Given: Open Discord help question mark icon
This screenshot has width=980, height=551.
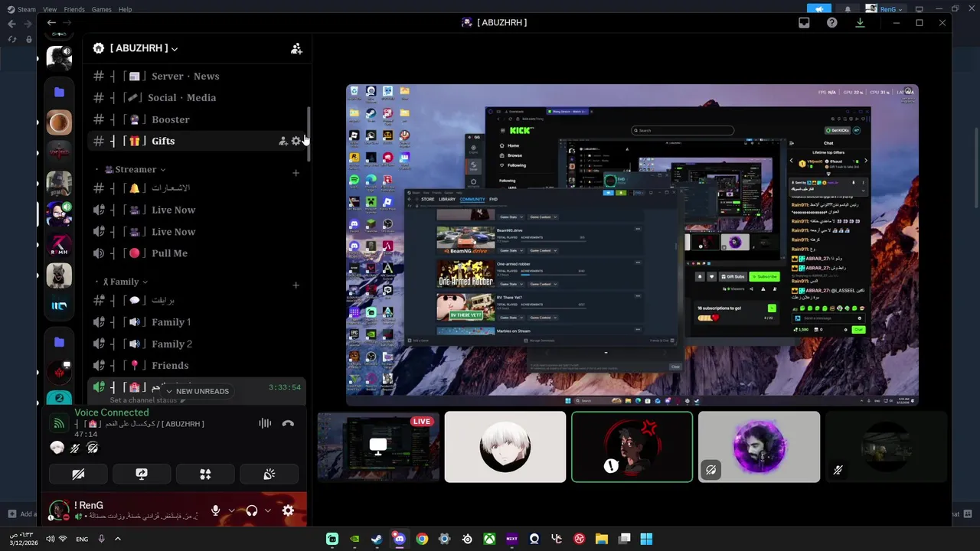Looking at the screenshot, I should pyautogui.click(x=832, y=23).
